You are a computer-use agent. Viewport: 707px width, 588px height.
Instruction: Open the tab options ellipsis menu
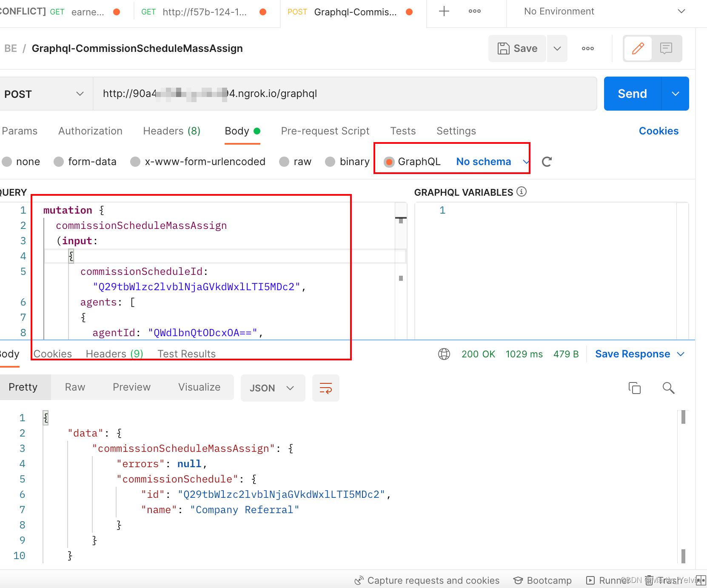[475, 11]
